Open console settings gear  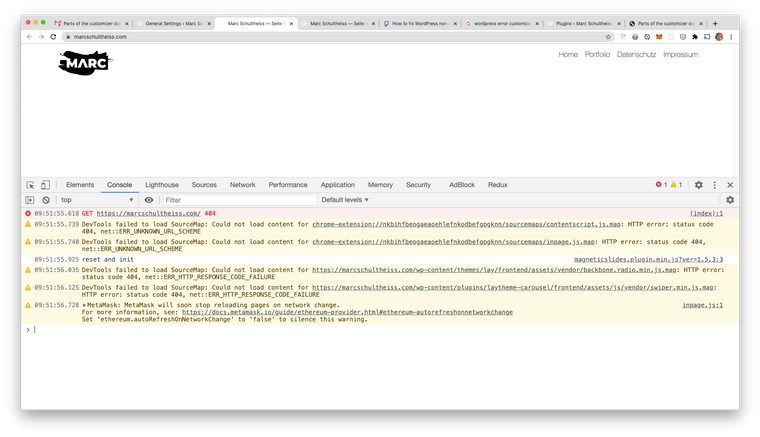pos(730,200)
